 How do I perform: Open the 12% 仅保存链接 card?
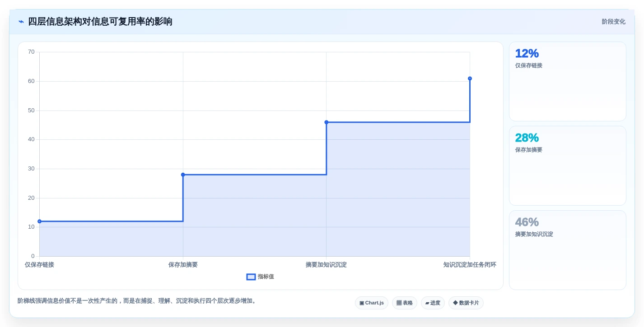[x=568, y=82]
